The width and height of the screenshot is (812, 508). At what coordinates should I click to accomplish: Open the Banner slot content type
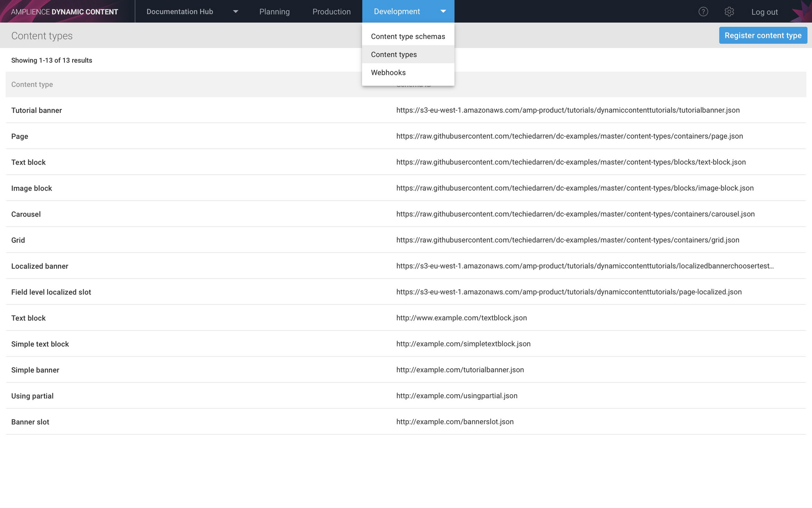point(30,422)
